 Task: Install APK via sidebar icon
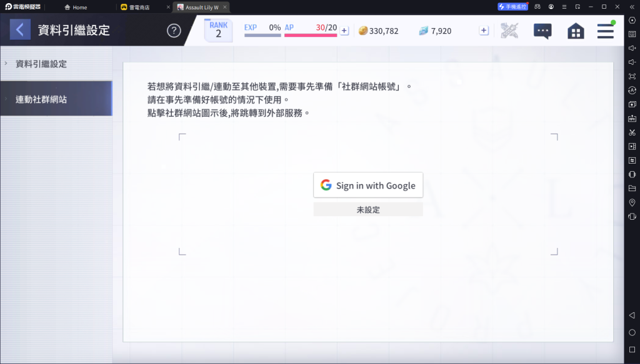point(632,118)
